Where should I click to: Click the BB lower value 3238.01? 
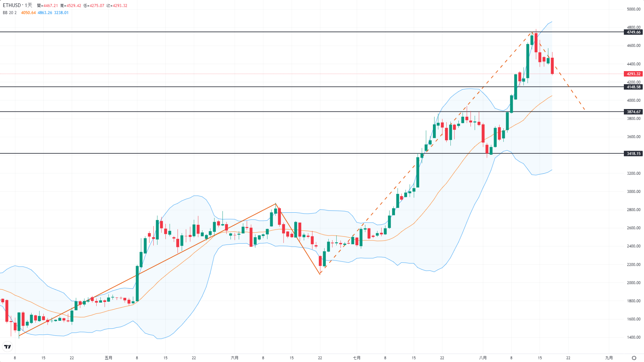(x=61, y=13)
